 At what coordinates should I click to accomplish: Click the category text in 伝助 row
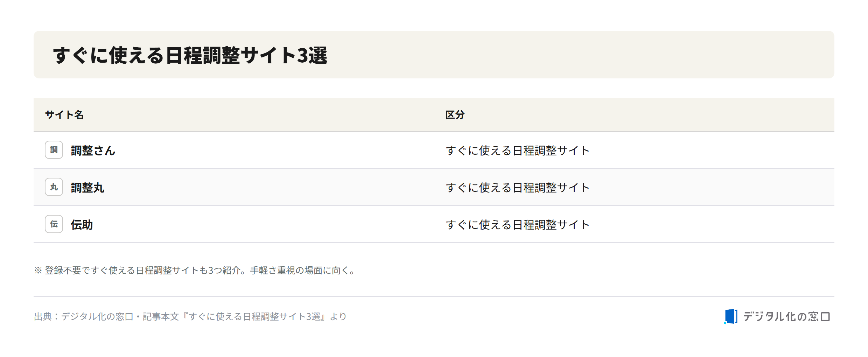pyautogui.click(x=518, y=225)
